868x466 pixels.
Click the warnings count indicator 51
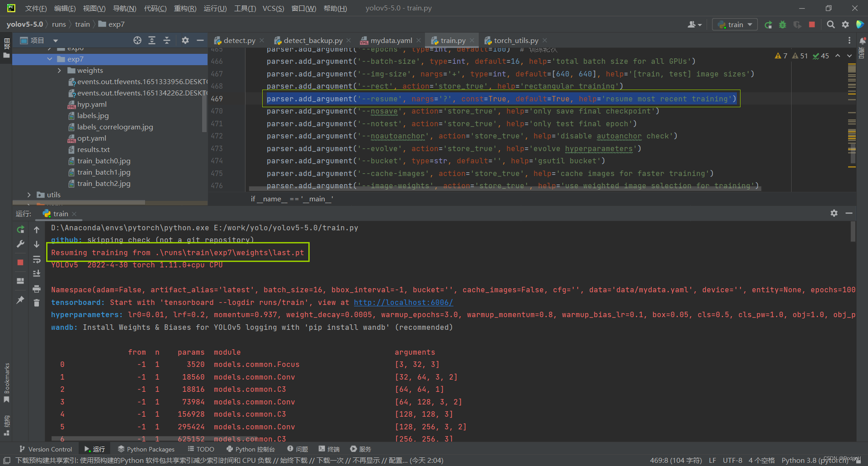click(x=800, y=56)
